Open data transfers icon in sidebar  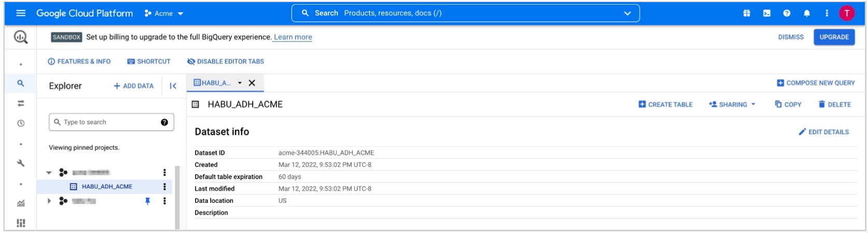pyautogui.click(x=21, y=104)
